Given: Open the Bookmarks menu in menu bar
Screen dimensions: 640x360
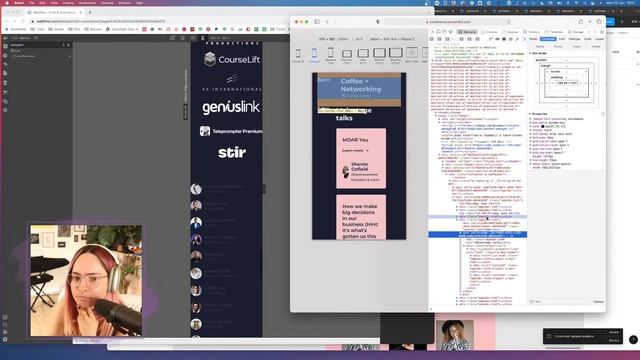Looking at the screenshot, I should (87, 2).
